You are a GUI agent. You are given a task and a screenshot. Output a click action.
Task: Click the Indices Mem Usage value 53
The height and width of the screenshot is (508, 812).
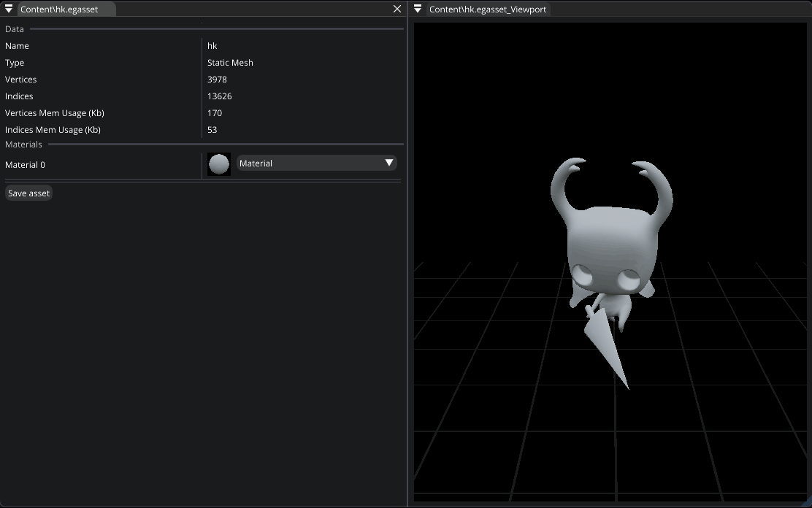(212, 130)
